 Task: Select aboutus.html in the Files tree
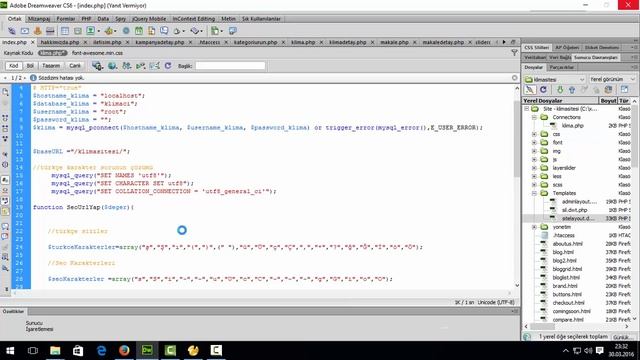[x=567, y=244]
